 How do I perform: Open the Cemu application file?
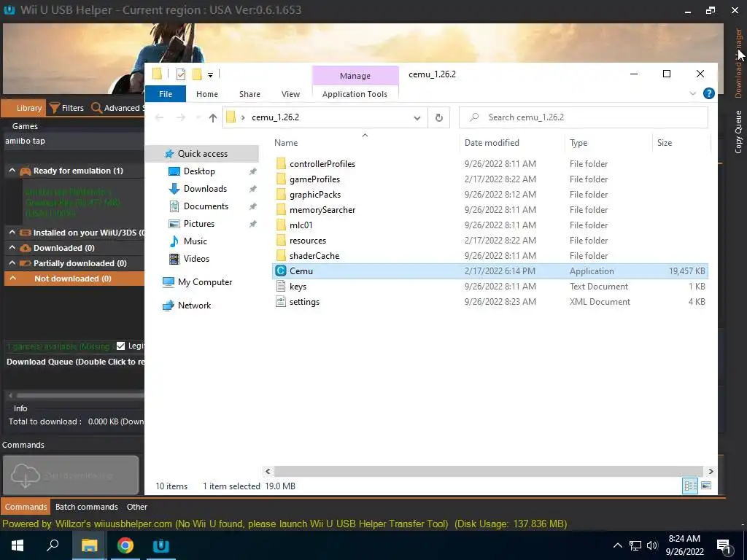coord(489,271)
